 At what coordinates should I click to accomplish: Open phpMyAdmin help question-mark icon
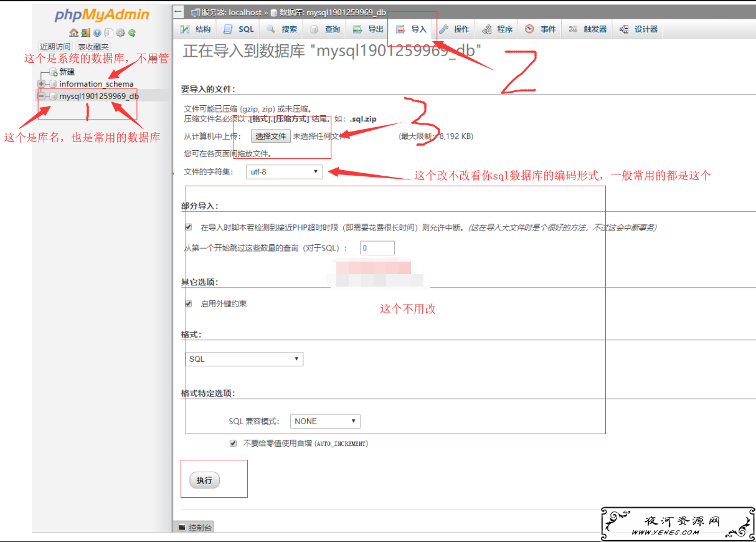pyautogui.click(x=97, y=33)
